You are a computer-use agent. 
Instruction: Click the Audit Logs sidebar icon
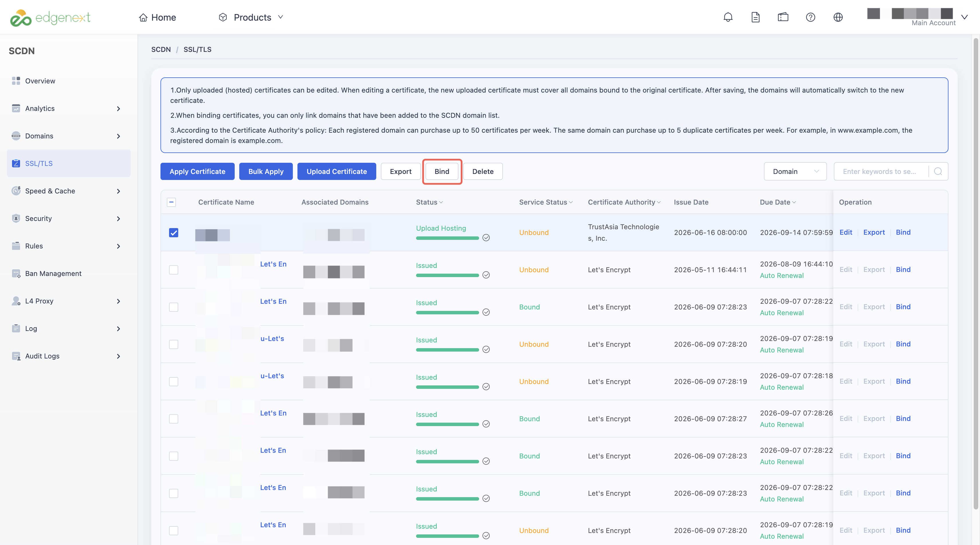pyautogui.click(x=16, y=356)
